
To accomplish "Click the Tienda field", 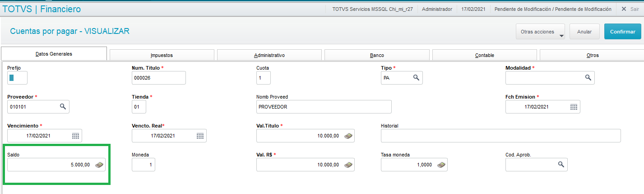I will [139, 107].
